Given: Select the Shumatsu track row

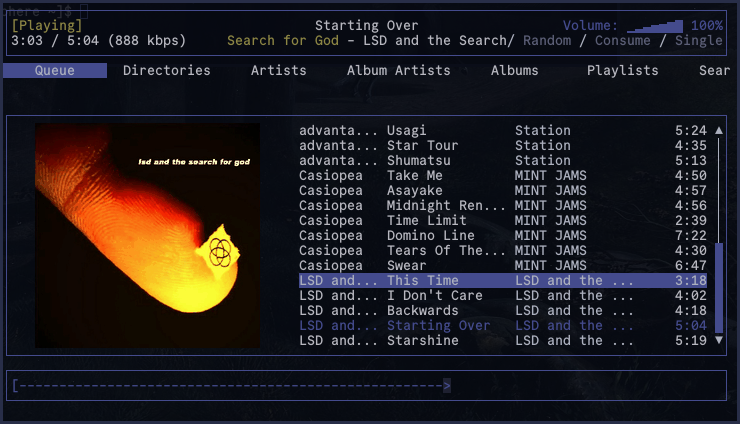Looking at the screenshot, I should coord(503,161).
